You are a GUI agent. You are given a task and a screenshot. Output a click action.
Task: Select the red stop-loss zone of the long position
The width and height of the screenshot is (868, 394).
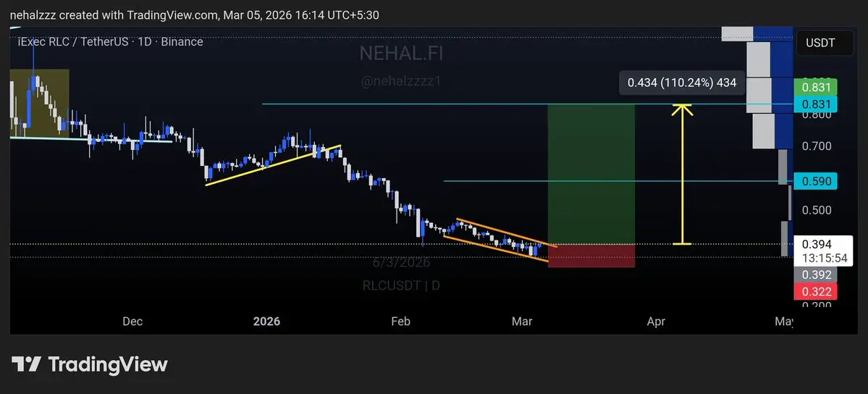coord(591,256)
